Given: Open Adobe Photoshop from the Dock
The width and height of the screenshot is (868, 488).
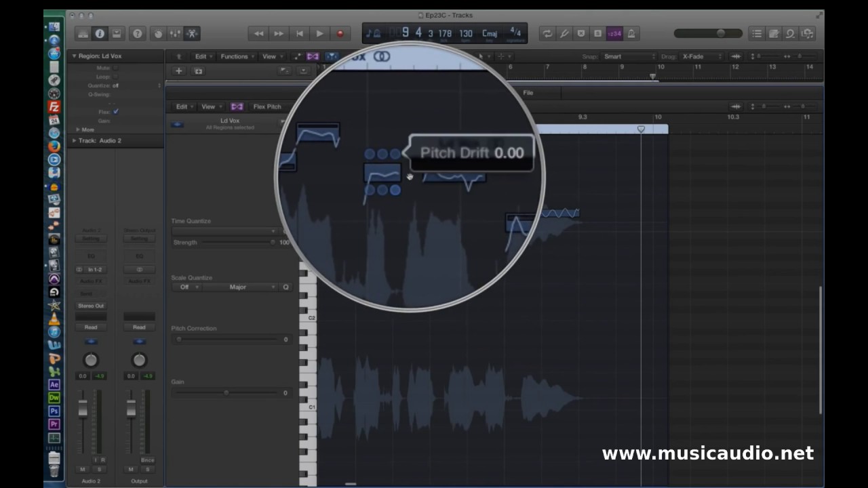Looking at the screenshot, I should coord(54,411).
